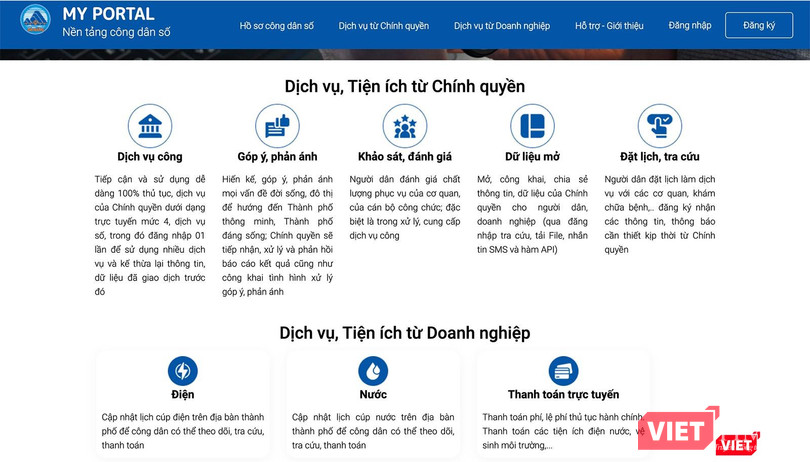Select the Thanh toán trực tuyến card title

click(564, 394)
